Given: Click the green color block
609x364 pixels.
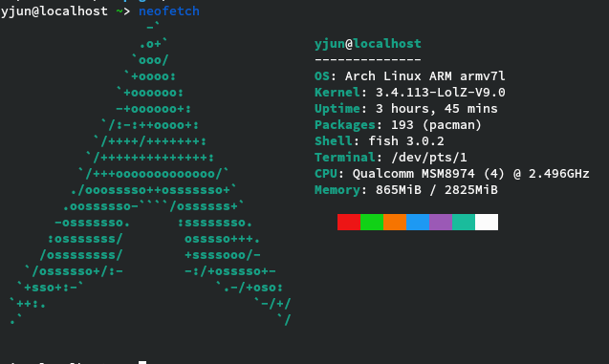Looking at the screenshot, I should (372, 222).
